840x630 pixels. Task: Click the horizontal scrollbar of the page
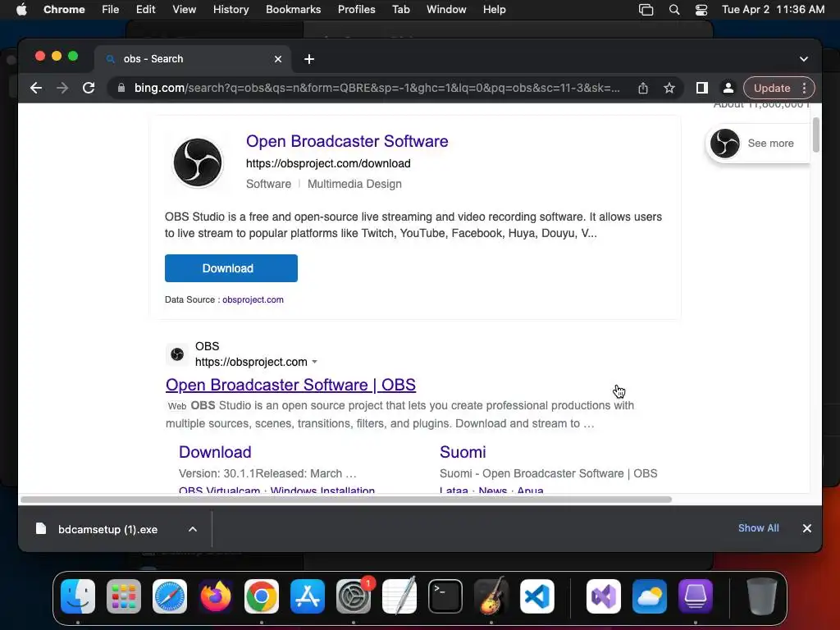[x=346, y=500]
